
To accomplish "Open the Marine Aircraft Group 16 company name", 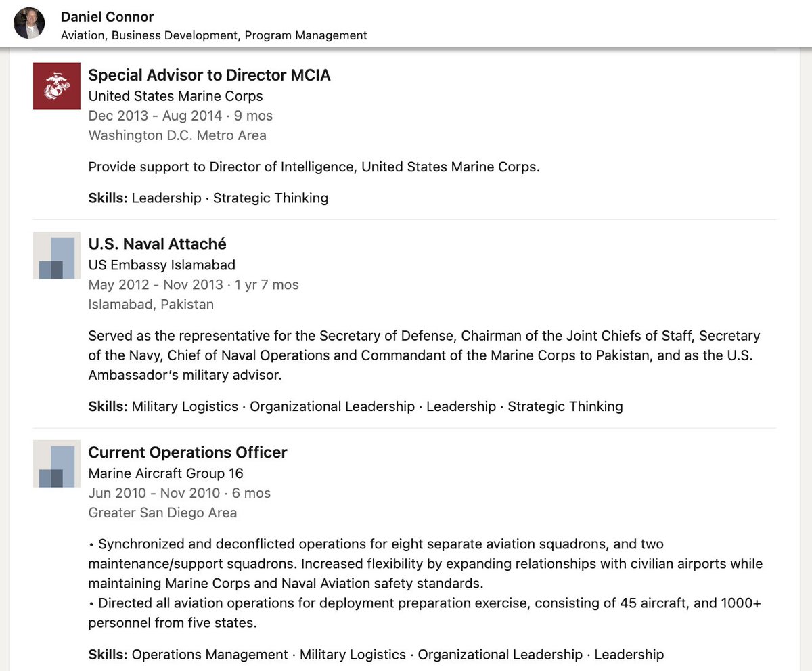I will pos(166,473).
